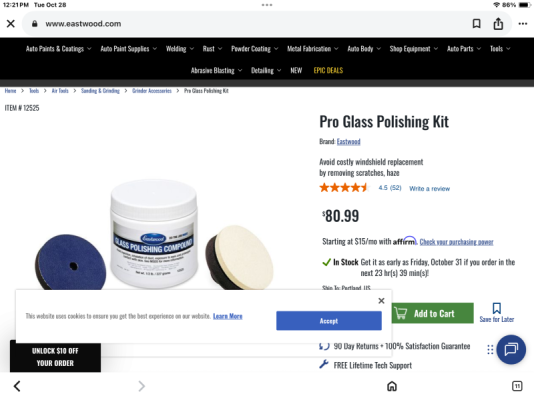The width and height of the screenshot is (534, 400).
Task: Expand the Auto Paints & Coatings menu
Action: (59, 49)
